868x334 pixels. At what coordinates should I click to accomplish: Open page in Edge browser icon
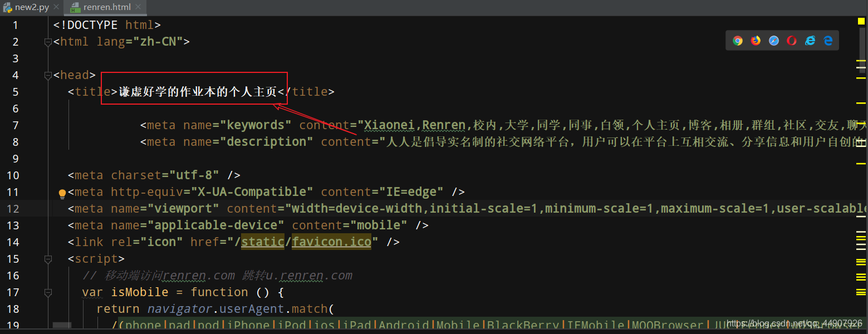[x=828, y=41]
